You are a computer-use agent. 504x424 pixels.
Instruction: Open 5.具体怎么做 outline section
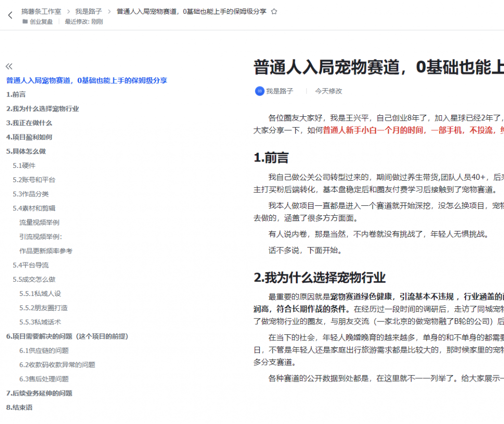(x=26, y=152)
